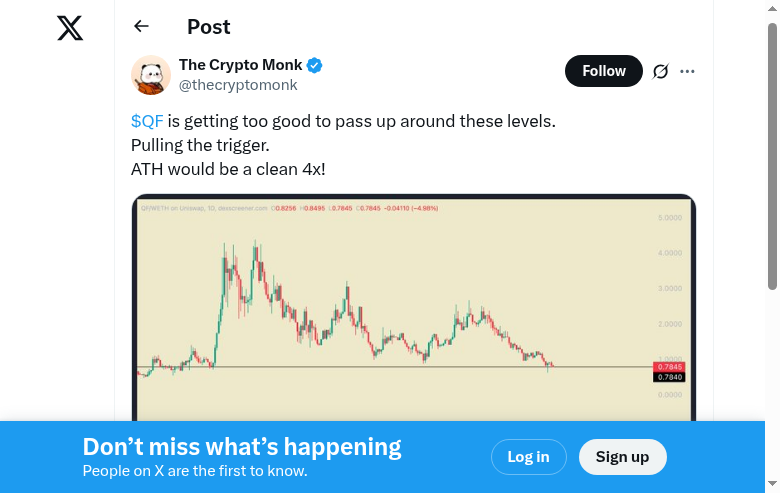
Task: Follow The Crypto Monk
Action: 603,71
